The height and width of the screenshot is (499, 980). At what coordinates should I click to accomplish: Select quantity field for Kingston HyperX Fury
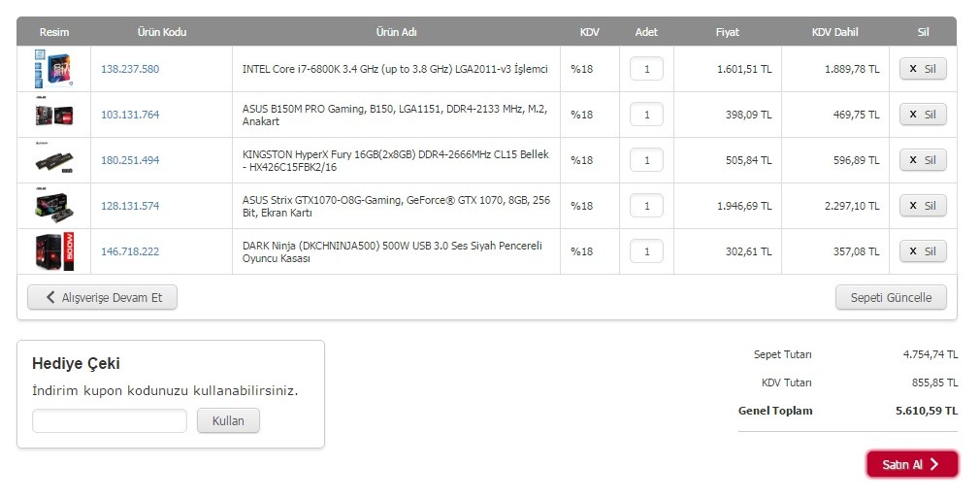(646, 160)
